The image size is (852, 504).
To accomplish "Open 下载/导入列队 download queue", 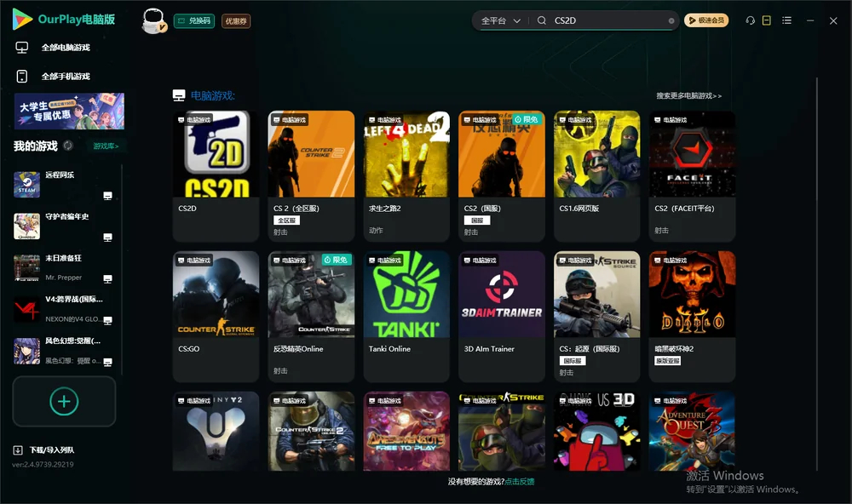I will click(43, 450).
